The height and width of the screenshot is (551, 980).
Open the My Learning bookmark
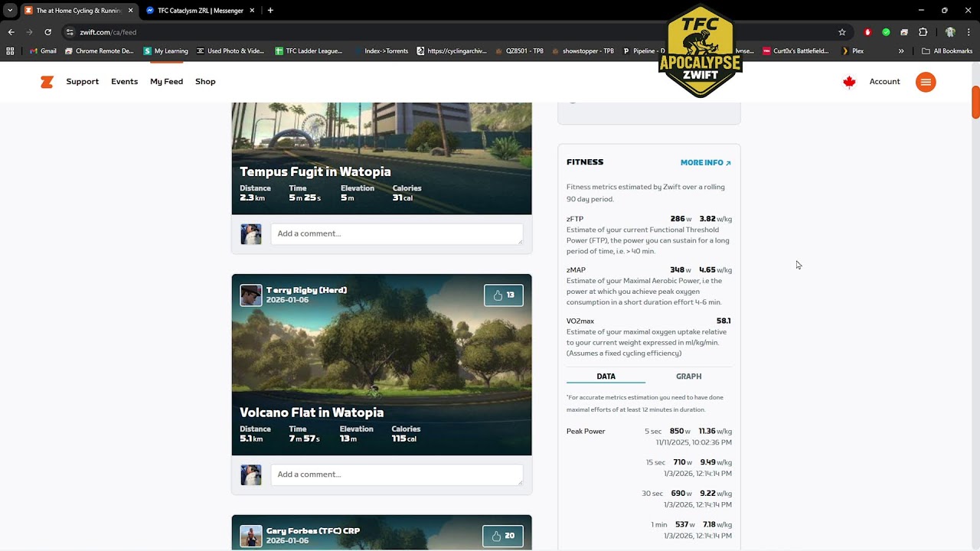(x=166, y=51)
